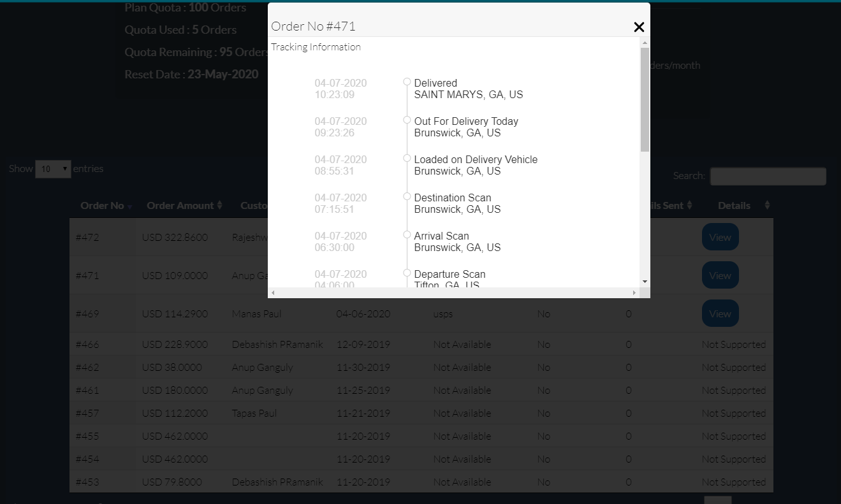Click the Quota Remaining 95 Orders text
This screenshot has width=841, height=504.
(x=196, y=52)
